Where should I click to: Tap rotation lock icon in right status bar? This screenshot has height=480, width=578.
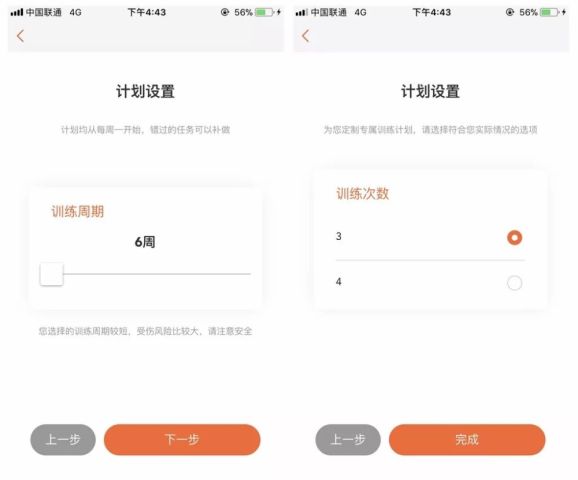pos(509,13)
